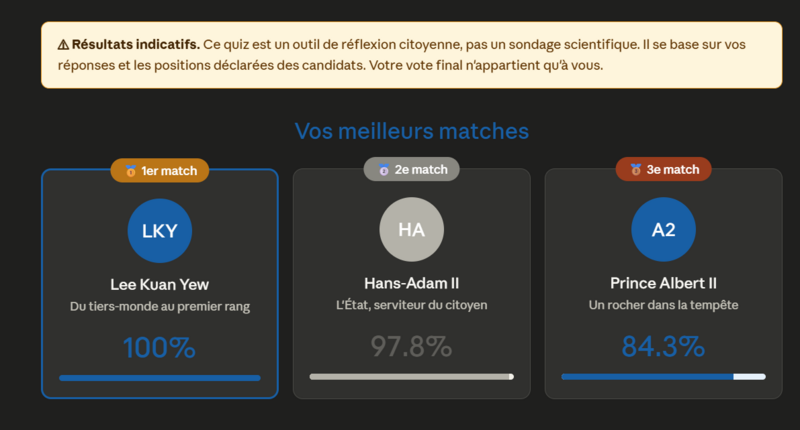
Task: Select the Hans-Adam II candidate name
Action: coord(411,284)
